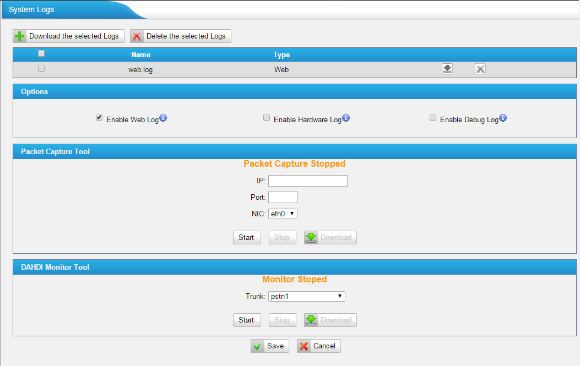Toggle the select-all checkbox in table header

pos(41,54)
